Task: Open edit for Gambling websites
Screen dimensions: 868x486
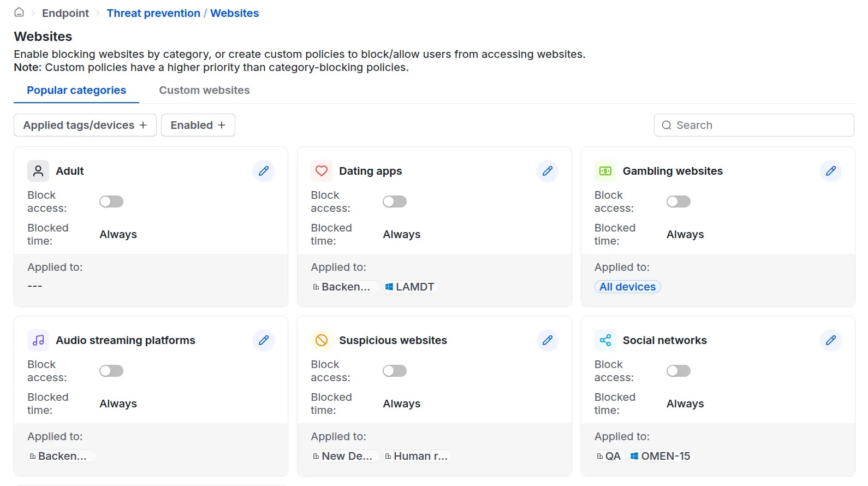Action: [830, 171]
